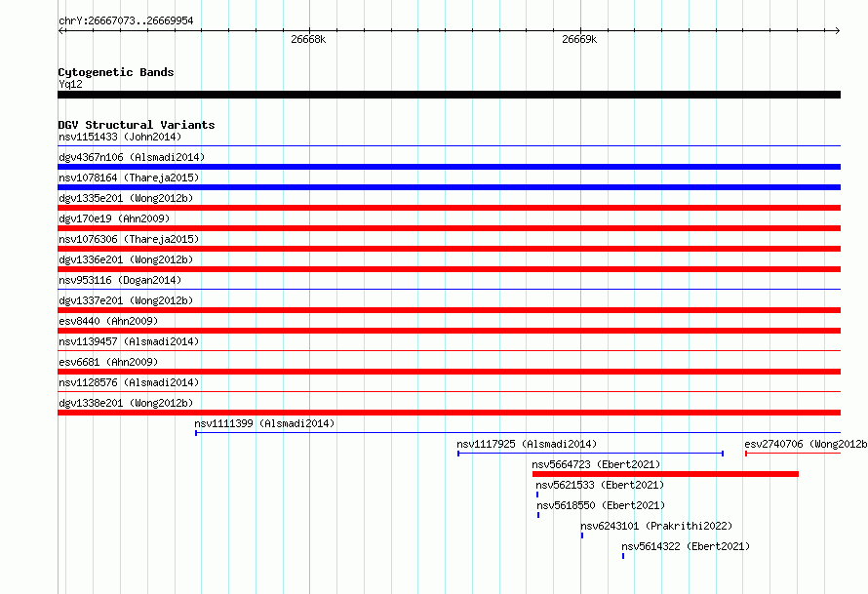Click the nsv6243101 (Prakrithi2022) label
The width and height of the screenshot is (868, 594).
tap(656, 526)
